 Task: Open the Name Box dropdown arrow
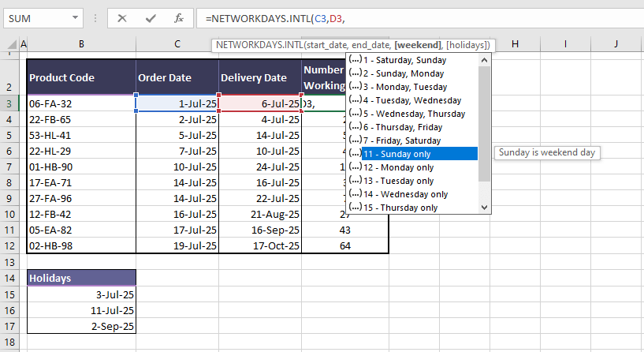[76, 17]
